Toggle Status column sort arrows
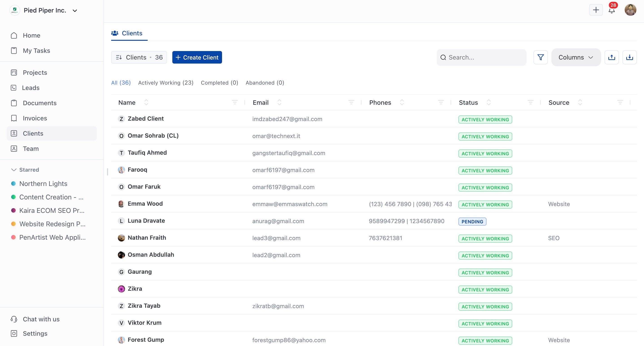 (x=488, y=102)
